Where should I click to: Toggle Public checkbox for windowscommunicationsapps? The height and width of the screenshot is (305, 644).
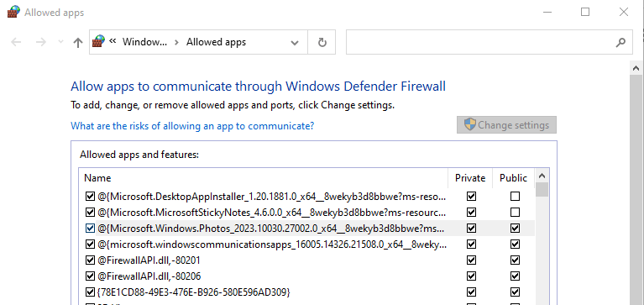pyautogui.click(x=515, y=245)
